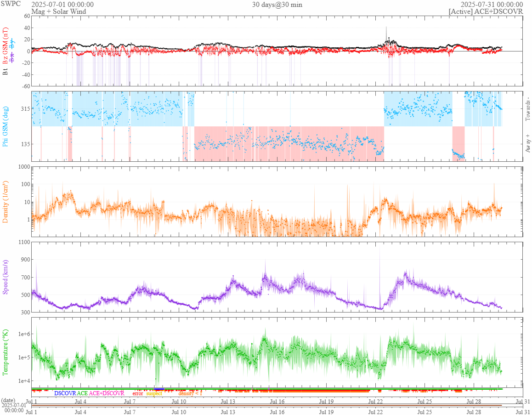Click the "Towards -" sector label
Viewport: 532px width, 415px height.
[x=527, y=109]
